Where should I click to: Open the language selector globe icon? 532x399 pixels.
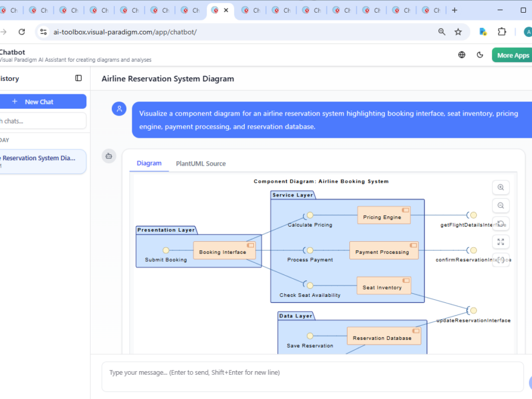(461, 54)
